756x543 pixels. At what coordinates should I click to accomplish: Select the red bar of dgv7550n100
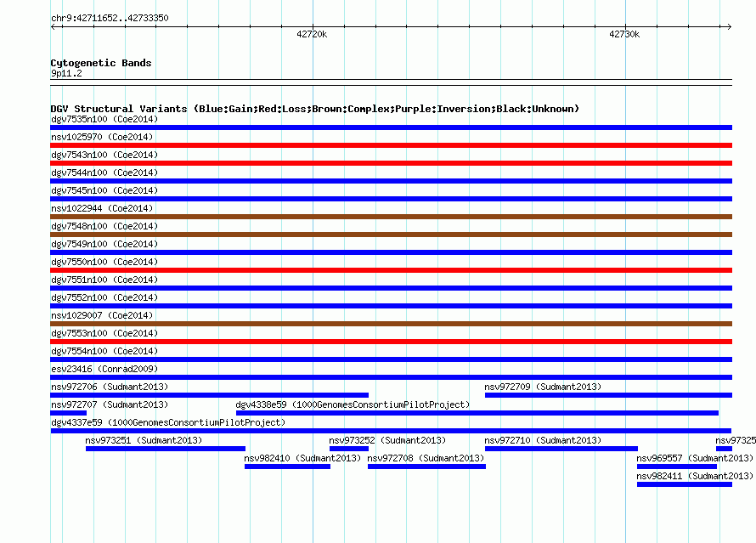pyautogui.click(x=391, y=270)
